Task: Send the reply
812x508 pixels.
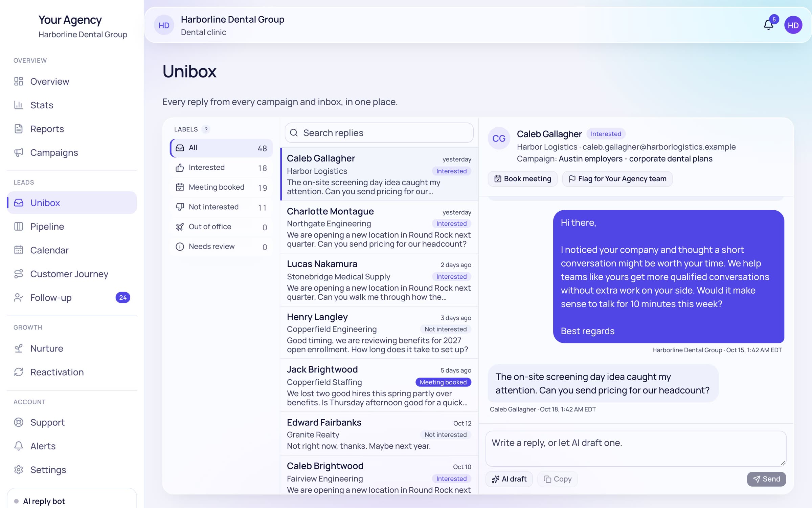Action: [x=766, y=479]
